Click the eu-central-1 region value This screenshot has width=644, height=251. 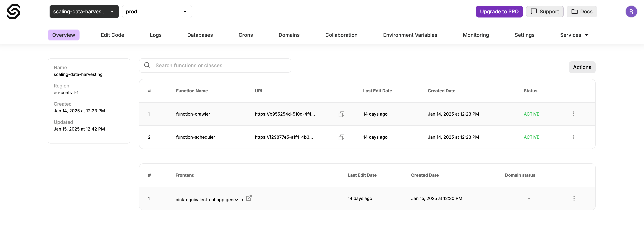click(x=66, y=93)
